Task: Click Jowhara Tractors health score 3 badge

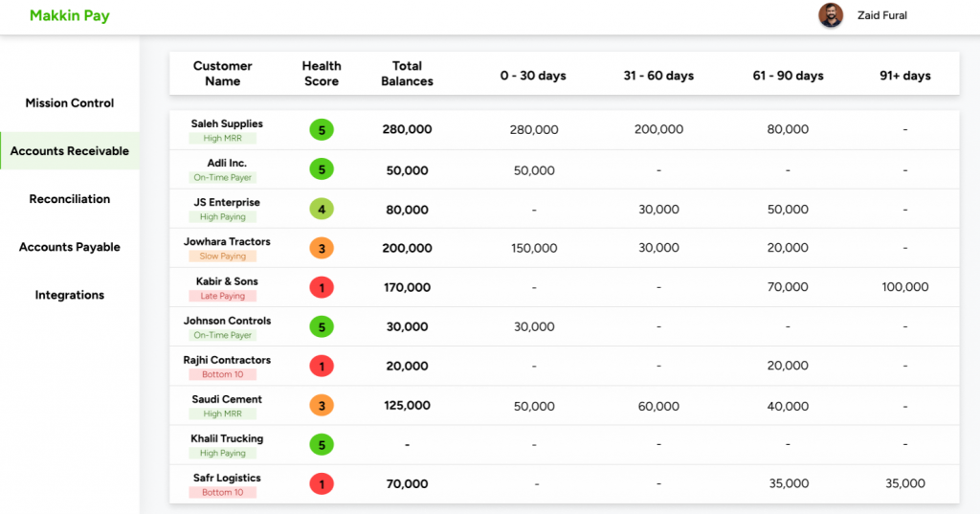Action: [x=322, y=248]
